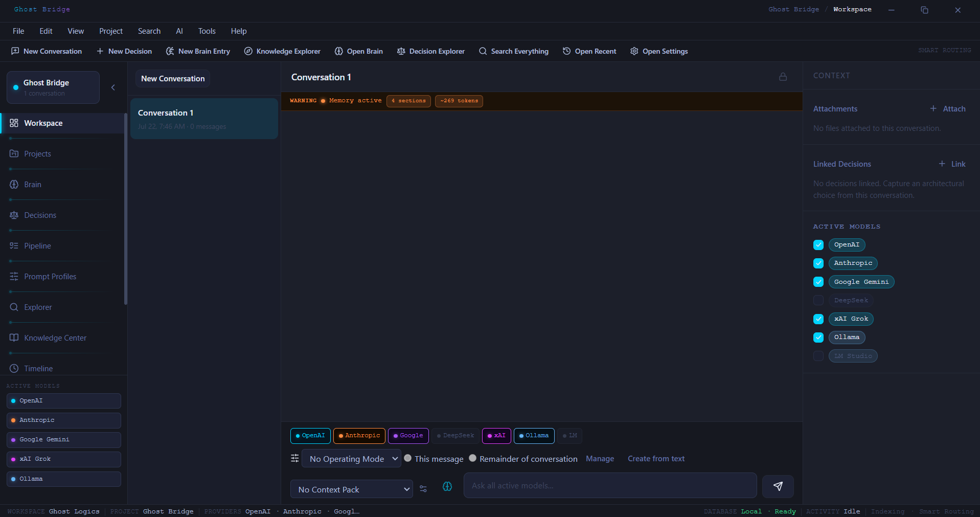Click Google Gemini in sidebar active models
The width and height of the screenshot is (980, 517).
[x=64, y=440]
